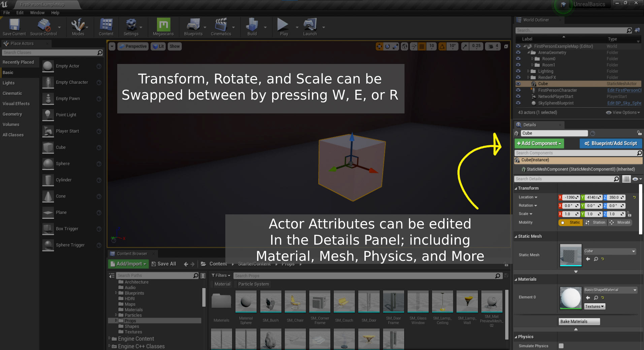The height and width of the screenshot is (350, 644).
Task: Browse to Static Mesh asset with magnifier icon
Action: pyautogui.click(x=596, y=259)
